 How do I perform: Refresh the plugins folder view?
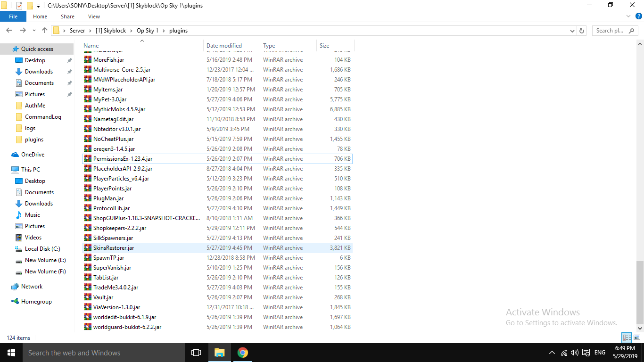coord(582,31)
